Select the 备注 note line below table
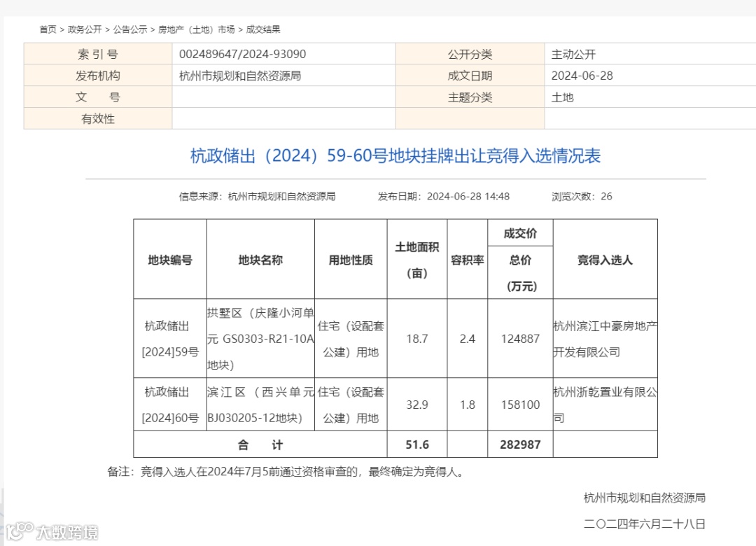This screenshot has height=546, width=756. point(287,471)
